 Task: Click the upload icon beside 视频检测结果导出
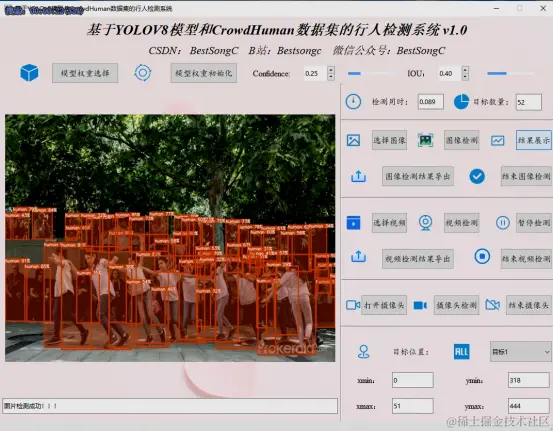(x=358, y=257)
